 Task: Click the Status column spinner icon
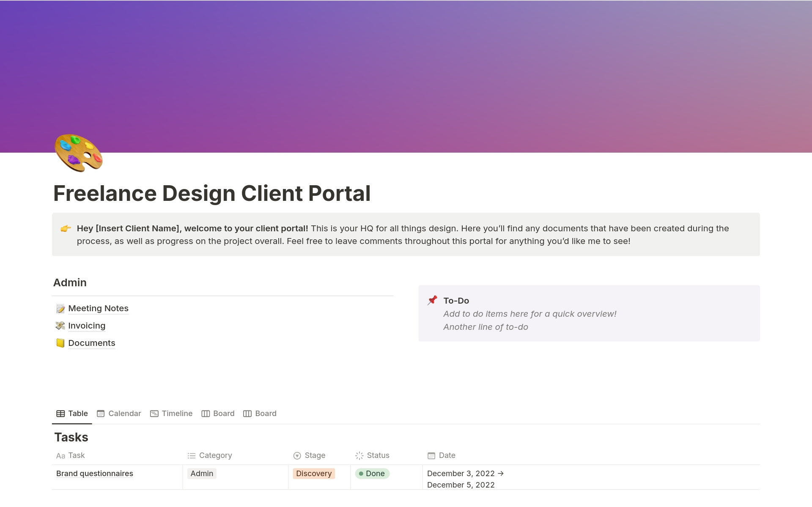click(x=359, y=456)
